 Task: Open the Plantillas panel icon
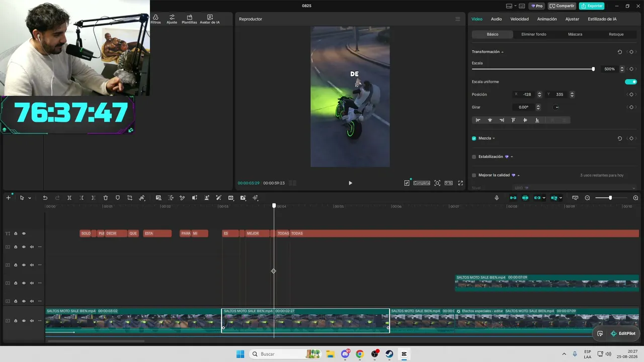[x=189, y=19]
